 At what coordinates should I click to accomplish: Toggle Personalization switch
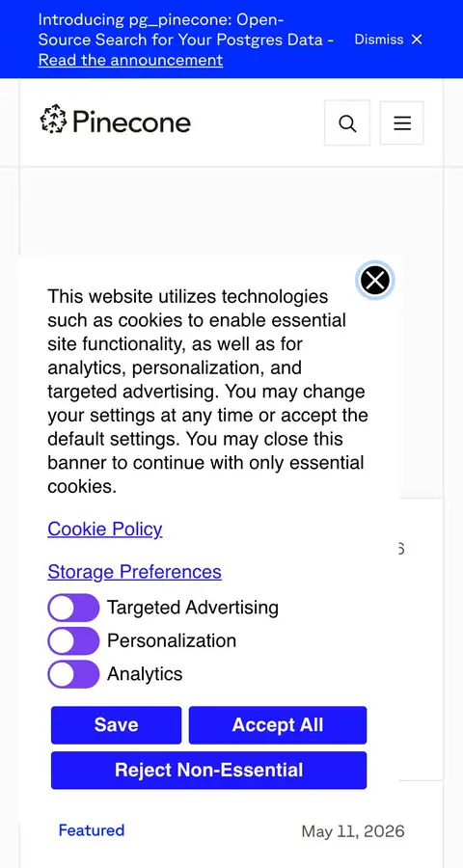tap(73, 641)
